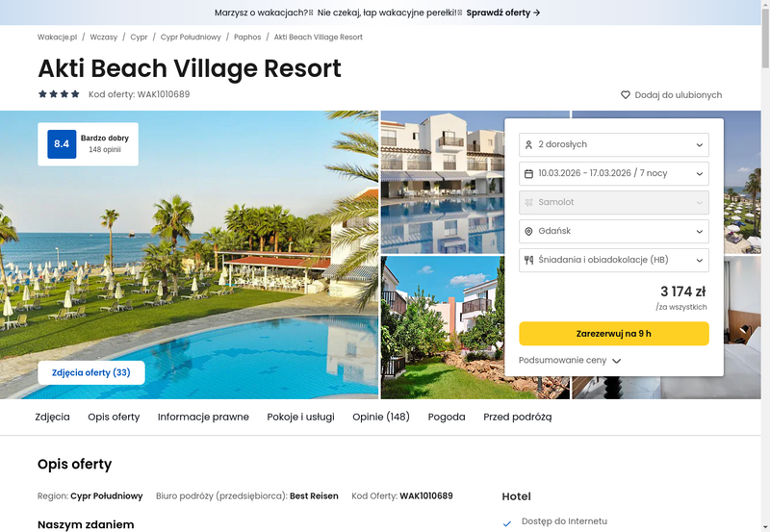The height and width of the screenshot is (532, 770).
Task: Click the cutlery icon for meal plan
Action: [528, 260]
